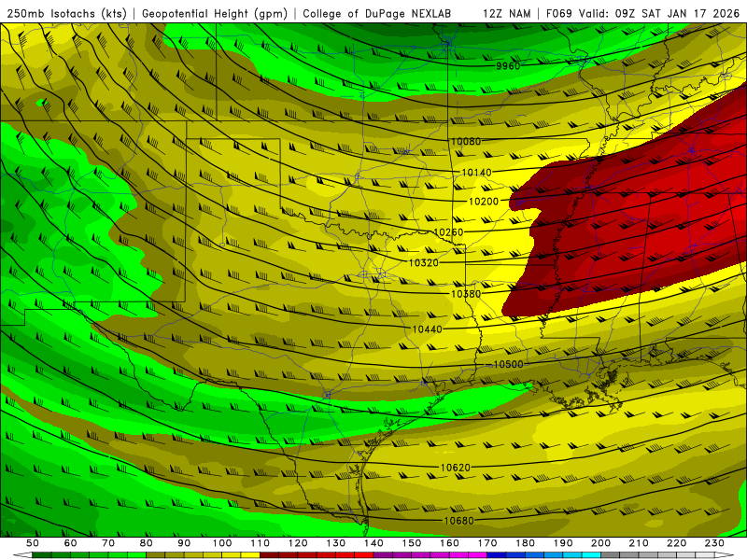Click the 160 value on the color scale
The height and width of the screenshot is (560, 747).
449,543
